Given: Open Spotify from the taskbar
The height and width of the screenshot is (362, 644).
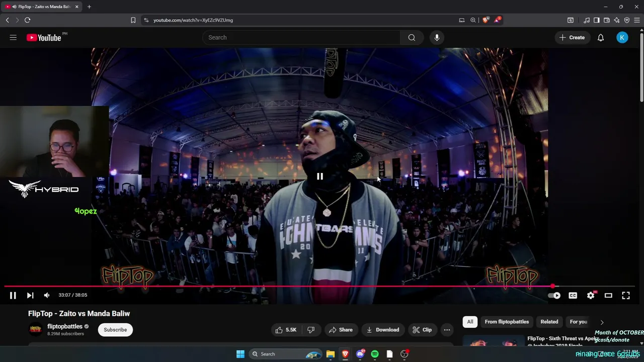Looking at the screenshot, I should coord(375,354).
